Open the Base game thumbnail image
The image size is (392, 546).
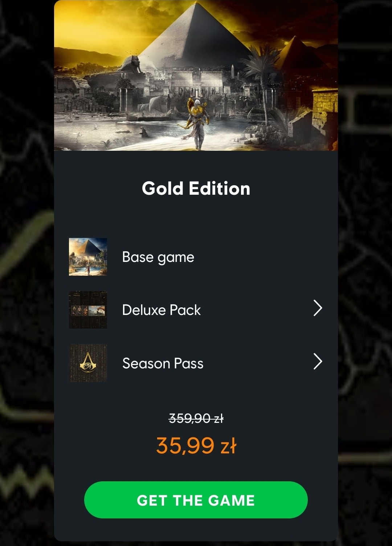[88, 257]
